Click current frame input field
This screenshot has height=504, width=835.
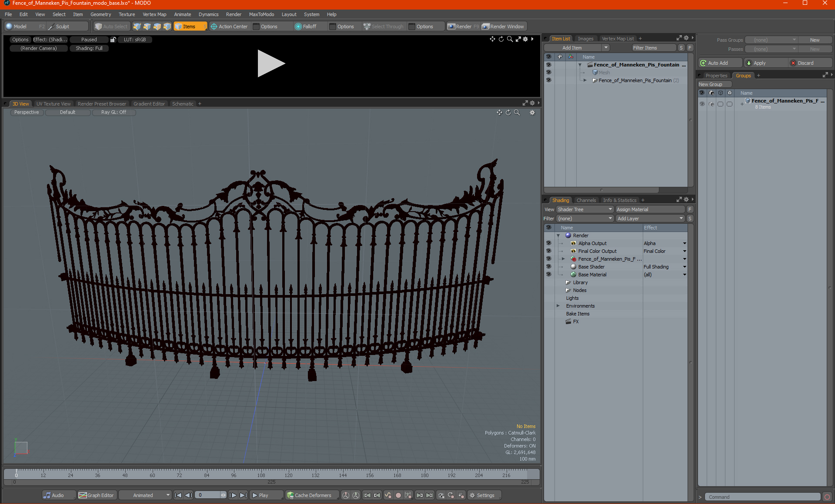point(210,495)
